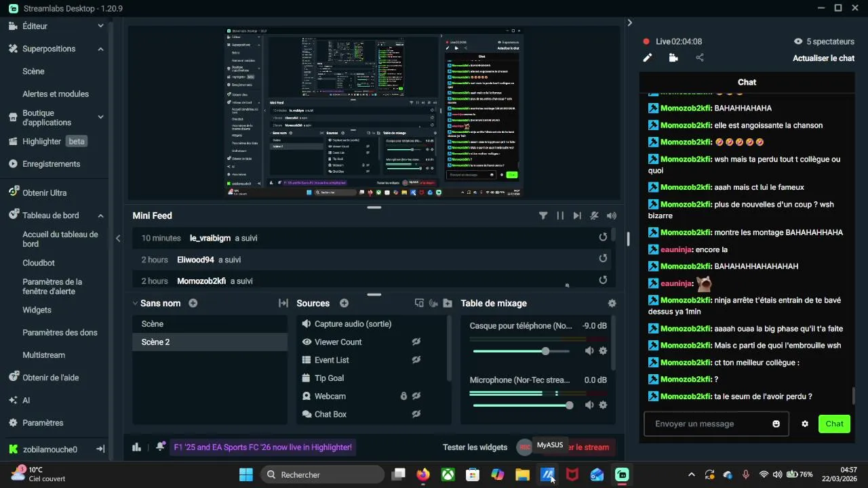
Task: Add a folder in the Sources panel
Action: click(x=448, y=303)
